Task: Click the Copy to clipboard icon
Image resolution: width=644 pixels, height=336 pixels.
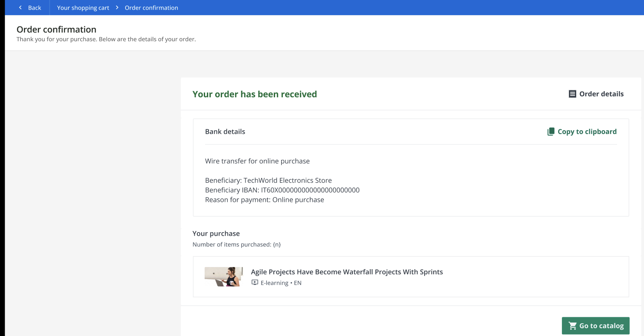Action: [551, 132]
